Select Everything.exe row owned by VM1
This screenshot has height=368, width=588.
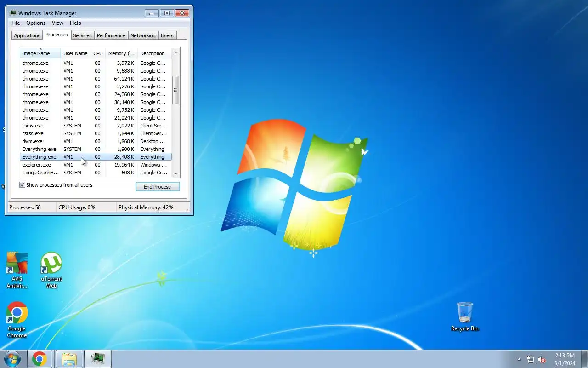point(96,157)
